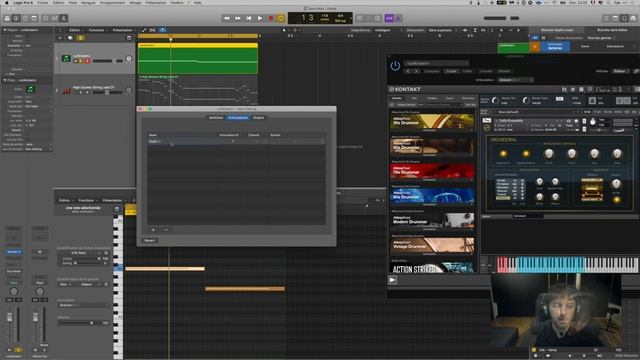Start playback with Play button

coord(260,18)
